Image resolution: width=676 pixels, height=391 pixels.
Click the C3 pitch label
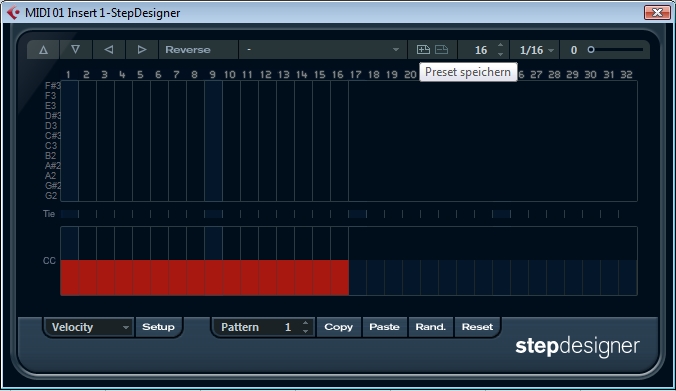point(51,146)
